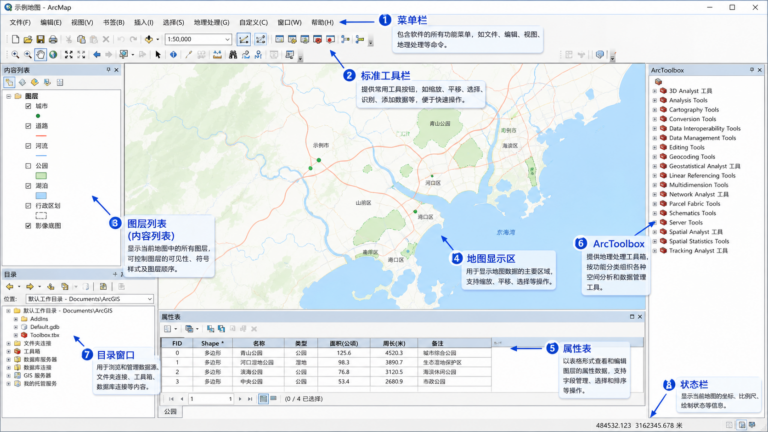Click blue fill symbol under 湖泊
Image resolution: width=768 pixels, height=432 pixels.
41,195
